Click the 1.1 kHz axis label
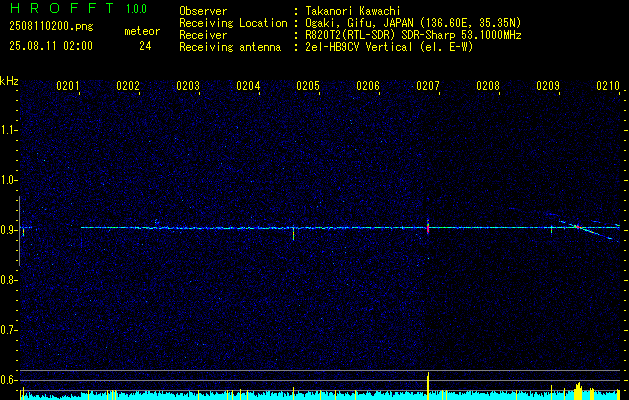 (8, 130)
